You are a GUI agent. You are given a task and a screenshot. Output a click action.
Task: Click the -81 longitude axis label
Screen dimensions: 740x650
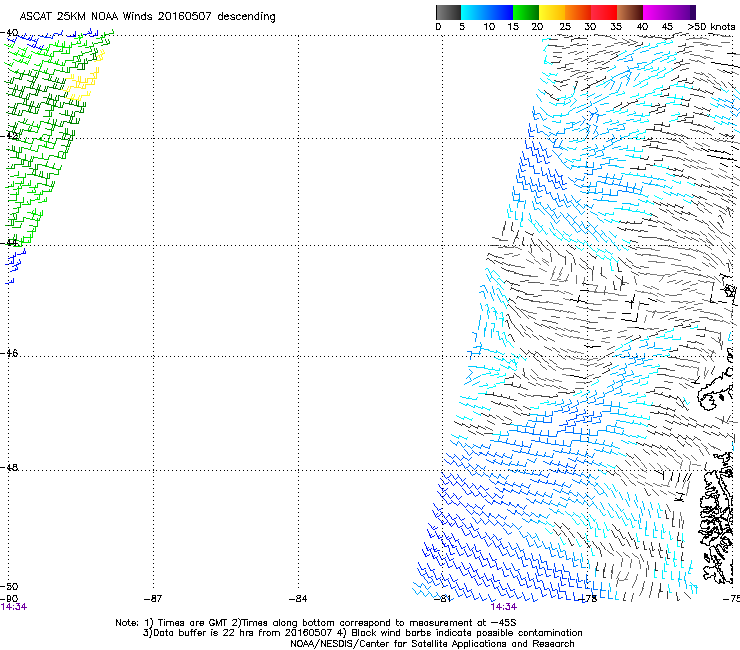[443, 599]
